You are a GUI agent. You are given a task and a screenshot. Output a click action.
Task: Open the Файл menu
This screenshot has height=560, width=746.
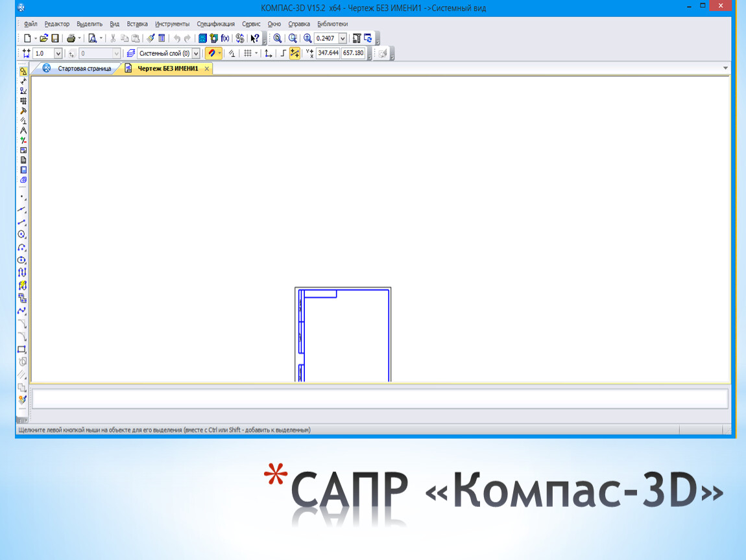pyautogui.click(x=30, y=24)
